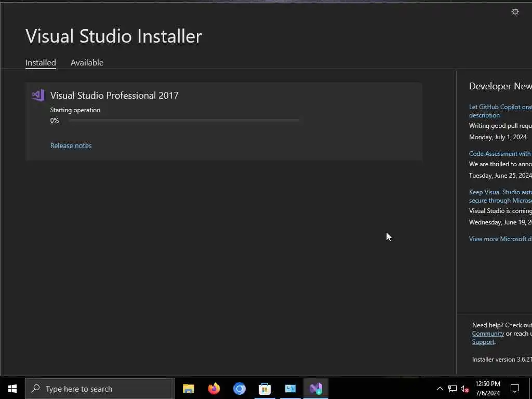Switch to the Available tab
The width and height of the screenshot is (532, 399).
87,63
